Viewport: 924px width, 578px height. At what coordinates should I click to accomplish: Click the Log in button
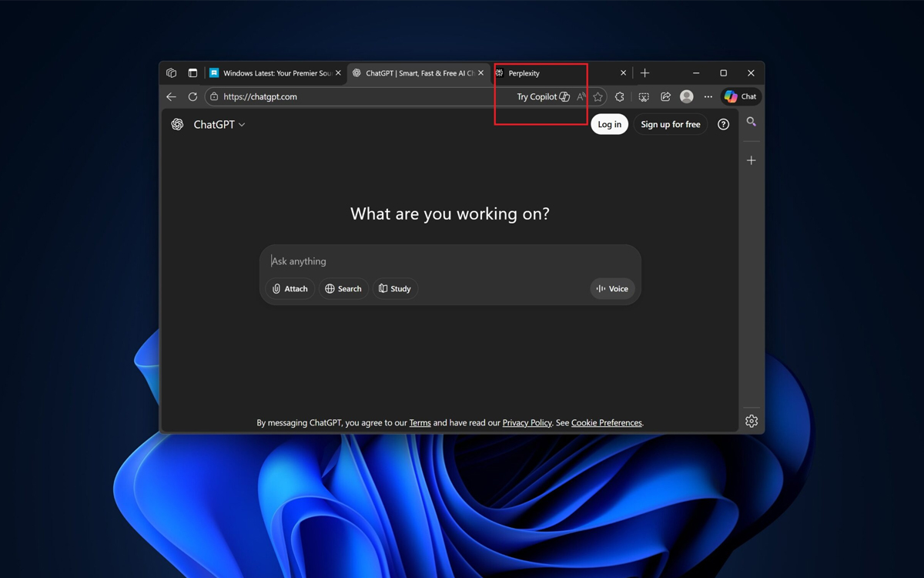pos(609,124)
